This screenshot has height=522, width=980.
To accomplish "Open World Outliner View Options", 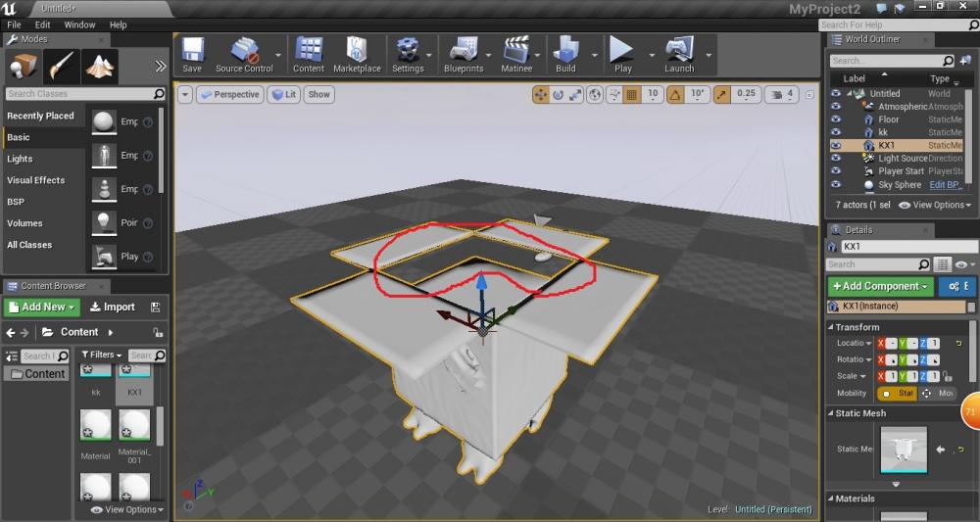I will point(935,205).
